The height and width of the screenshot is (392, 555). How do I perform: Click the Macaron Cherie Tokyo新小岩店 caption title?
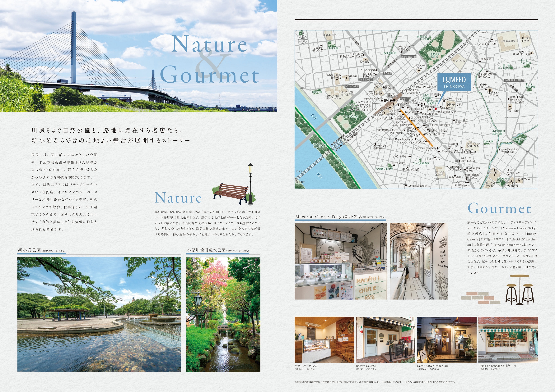pos(329,217)
